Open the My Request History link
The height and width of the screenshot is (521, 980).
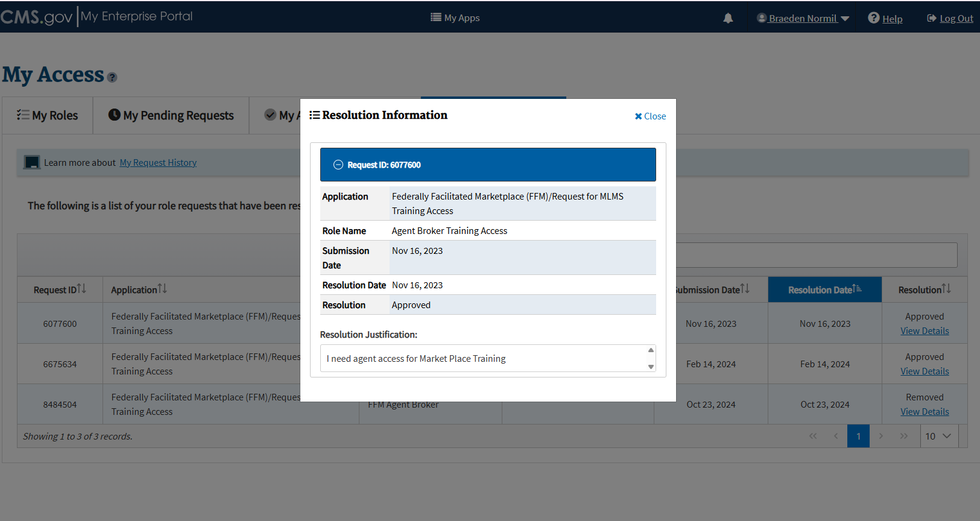click(158, 163)
